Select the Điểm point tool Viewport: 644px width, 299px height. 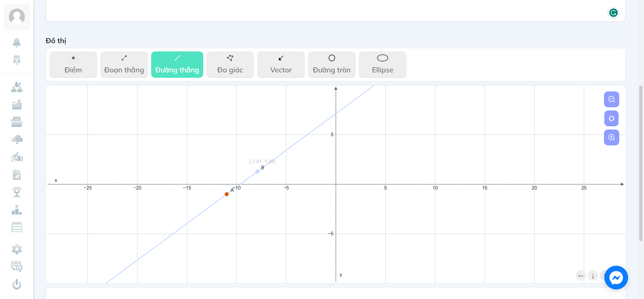click(x=73, y=64)
